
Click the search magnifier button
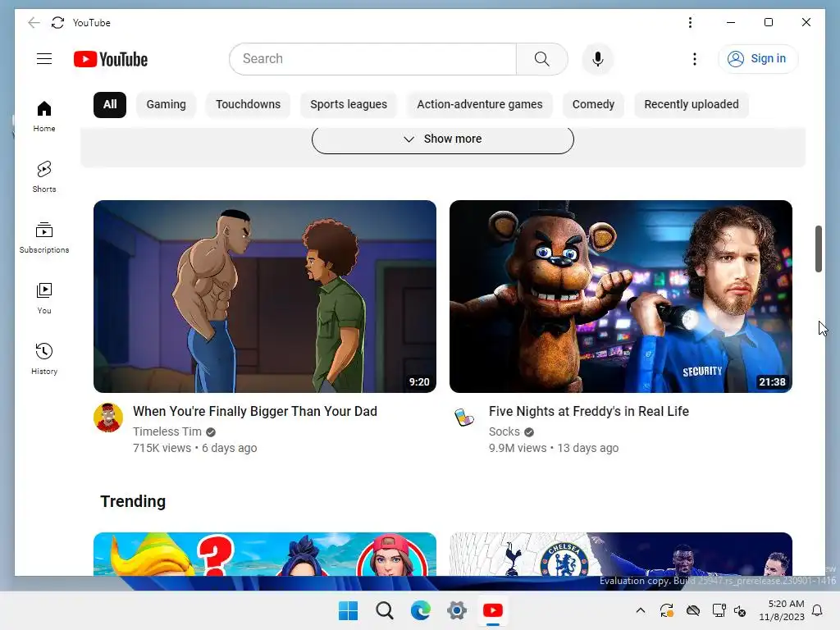coord(541,59)
